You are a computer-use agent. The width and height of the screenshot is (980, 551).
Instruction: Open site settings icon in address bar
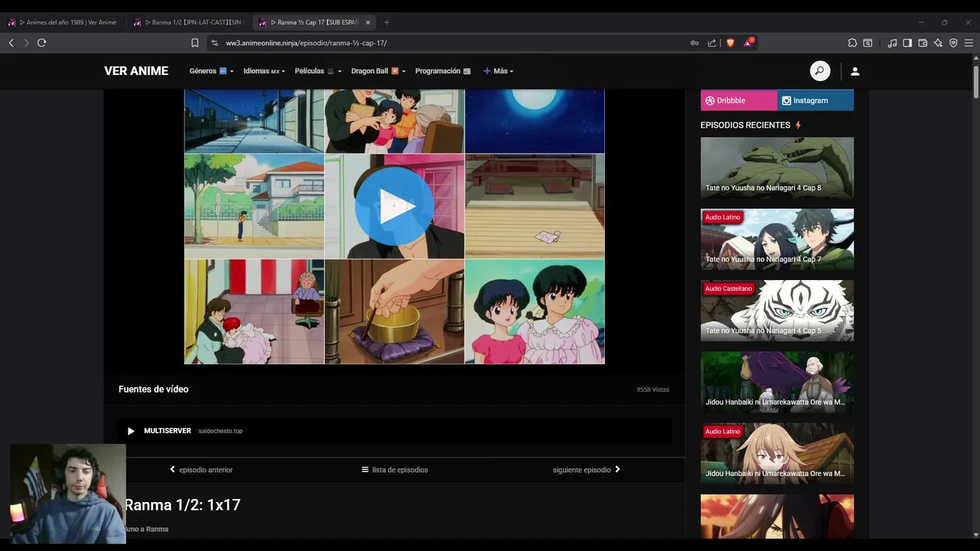point(214,43)
